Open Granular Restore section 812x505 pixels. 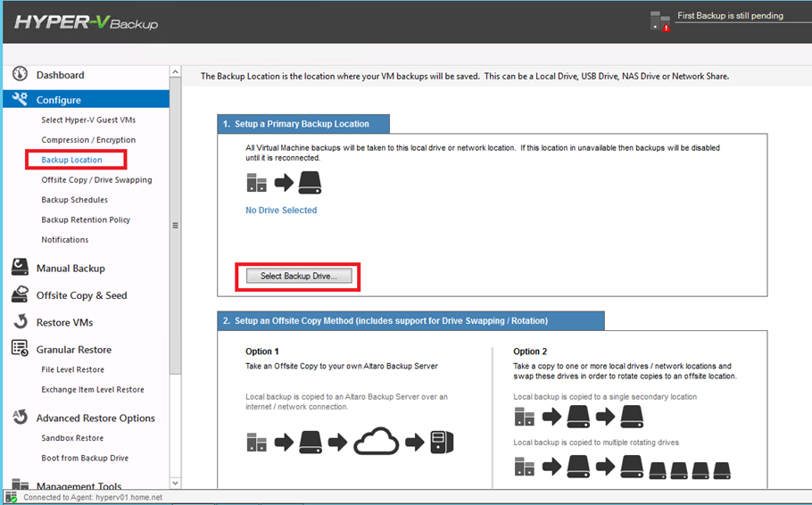73,350
